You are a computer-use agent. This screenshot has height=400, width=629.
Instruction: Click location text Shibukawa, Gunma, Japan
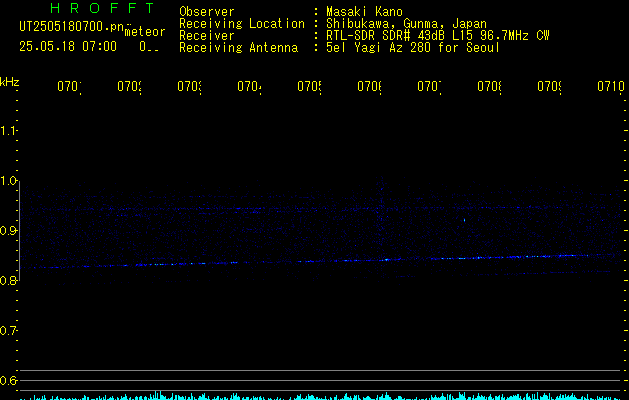click(406, 24)
